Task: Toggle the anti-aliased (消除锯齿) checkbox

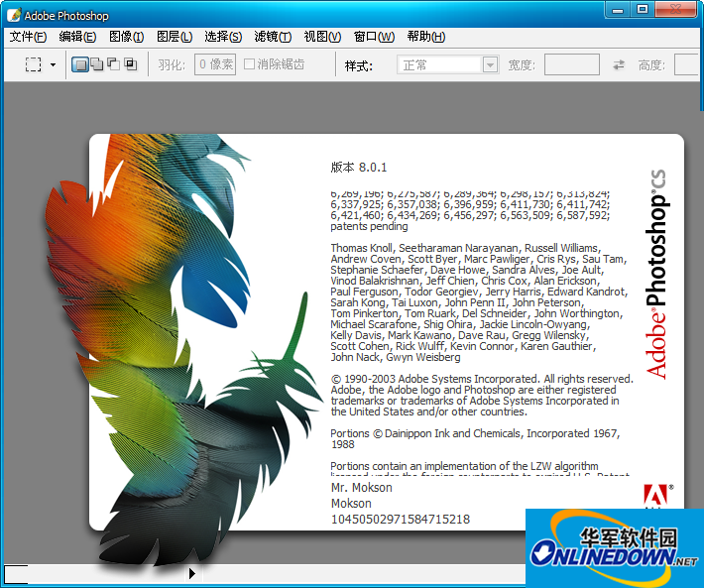Action: [x=250, y=65]
